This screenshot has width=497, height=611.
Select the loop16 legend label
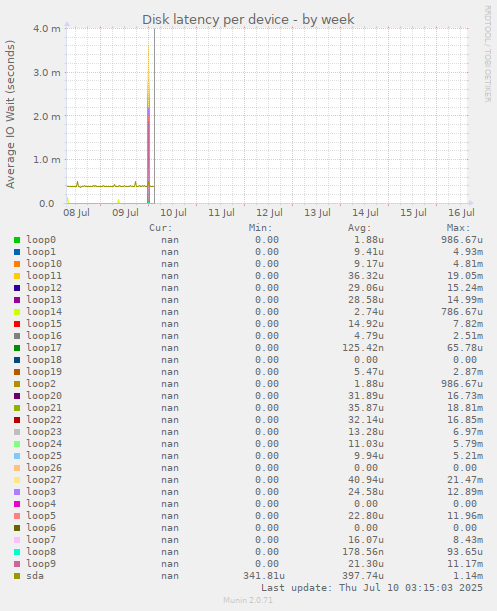(x=44, y=336)
